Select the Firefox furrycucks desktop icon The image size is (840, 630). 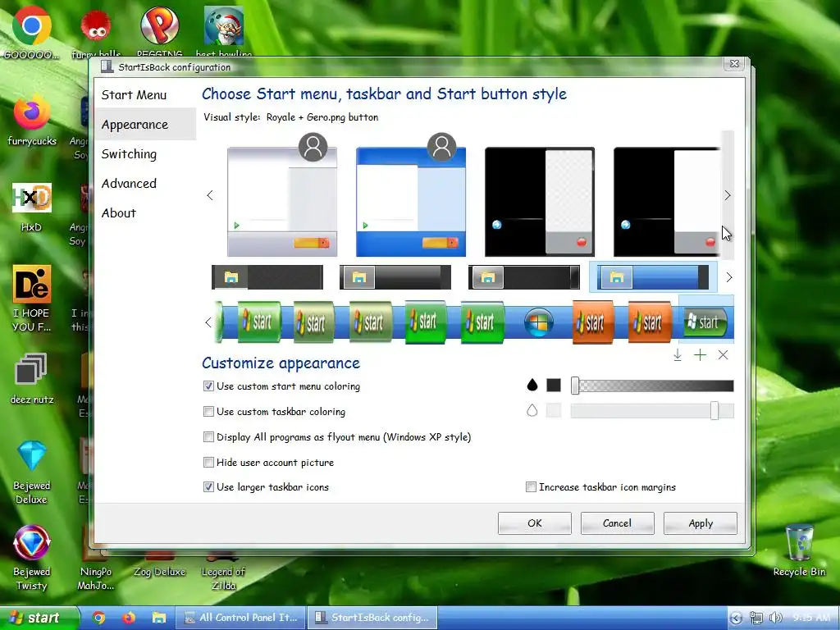[x=32, y=121]
